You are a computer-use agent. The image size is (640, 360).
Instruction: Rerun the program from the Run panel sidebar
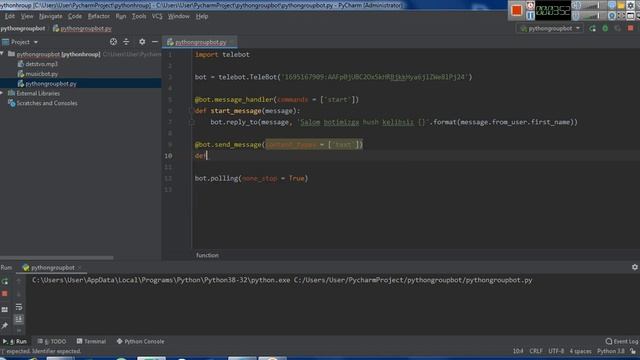point(5,281)
